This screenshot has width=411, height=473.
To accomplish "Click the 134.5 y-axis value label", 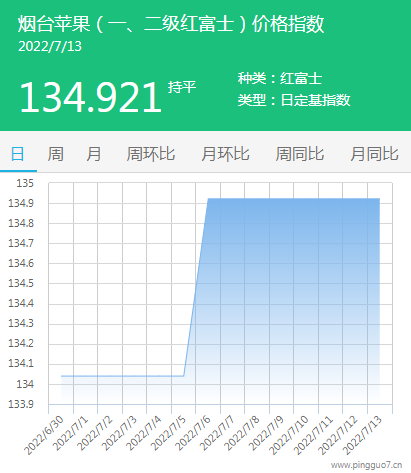I will point(21,283).
